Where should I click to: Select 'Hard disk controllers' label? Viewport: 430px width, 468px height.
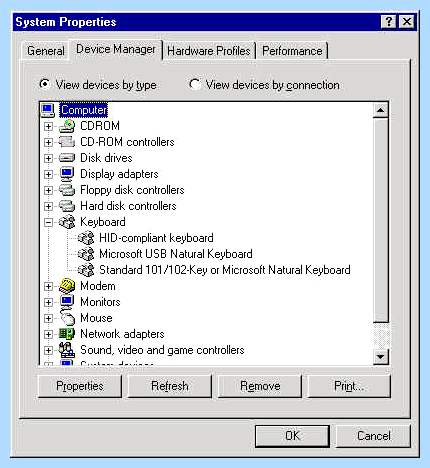click(x=128, y=206)
